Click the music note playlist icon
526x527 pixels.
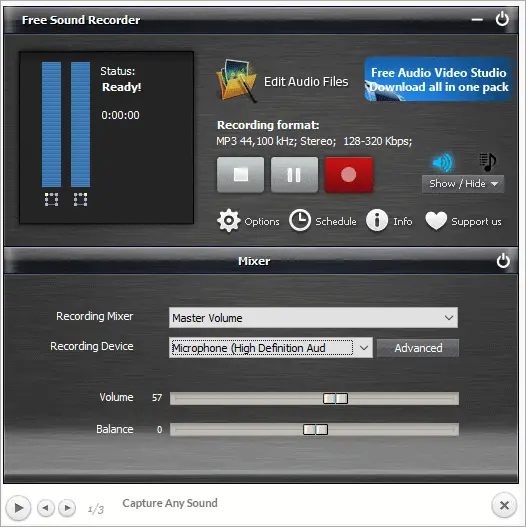pyautogui.click(x=487, y=162)
